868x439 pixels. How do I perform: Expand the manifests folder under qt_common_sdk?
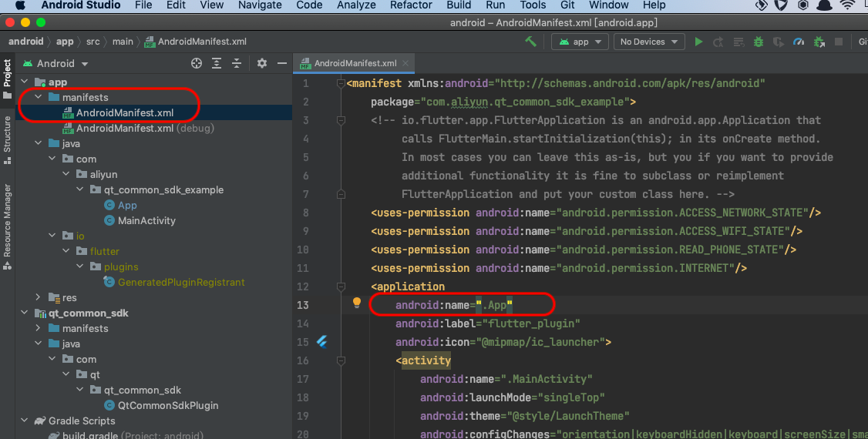[x=39, y=328]
